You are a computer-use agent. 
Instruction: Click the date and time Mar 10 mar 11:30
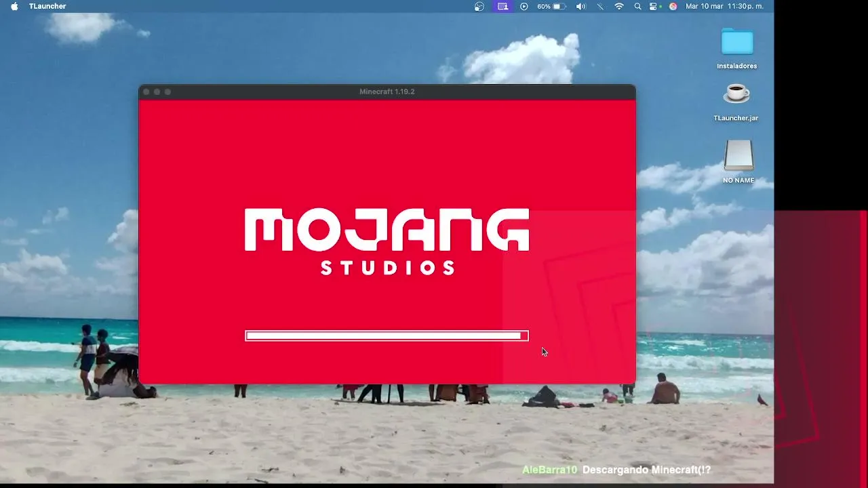pos(724,6)
